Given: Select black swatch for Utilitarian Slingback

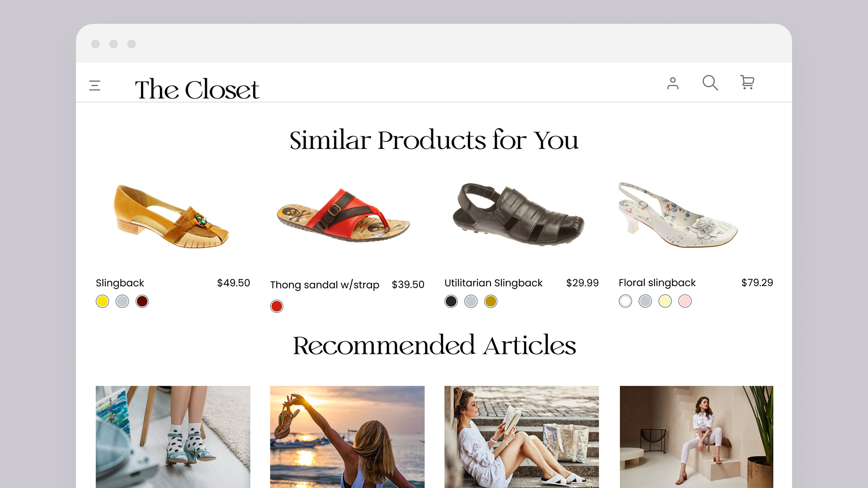Looking at the screenshot, I should click(451, 301).
